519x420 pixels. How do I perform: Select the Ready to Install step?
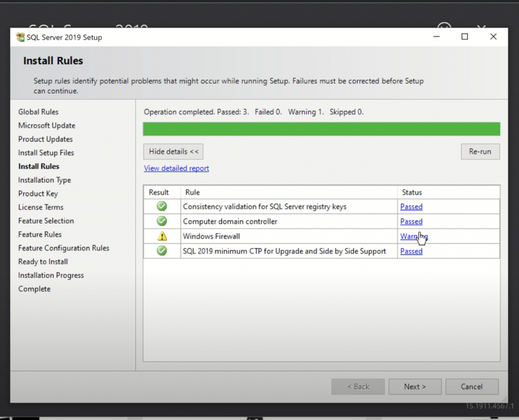pyautogui.click(x=43, y=261)
